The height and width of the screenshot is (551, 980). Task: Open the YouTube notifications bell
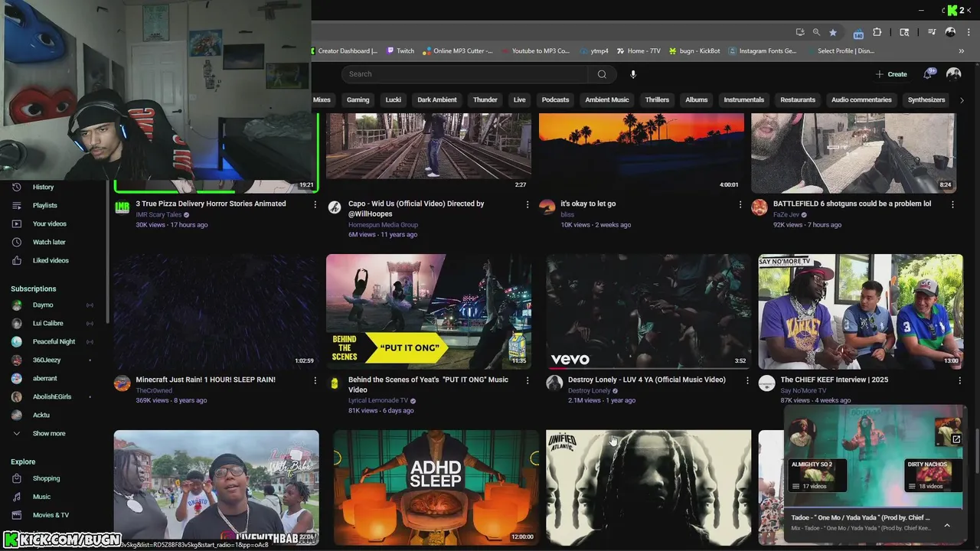[x=928, y=74]
